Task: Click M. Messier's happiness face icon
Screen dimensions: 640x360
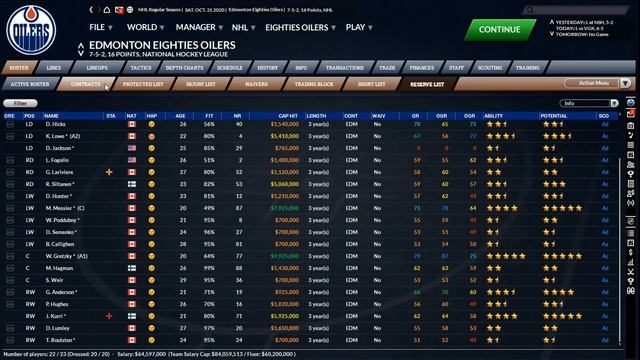Action: [151, 208]
